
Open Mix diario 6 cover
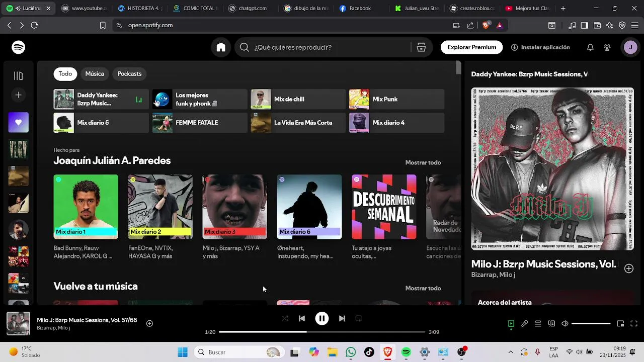(309, 207)
